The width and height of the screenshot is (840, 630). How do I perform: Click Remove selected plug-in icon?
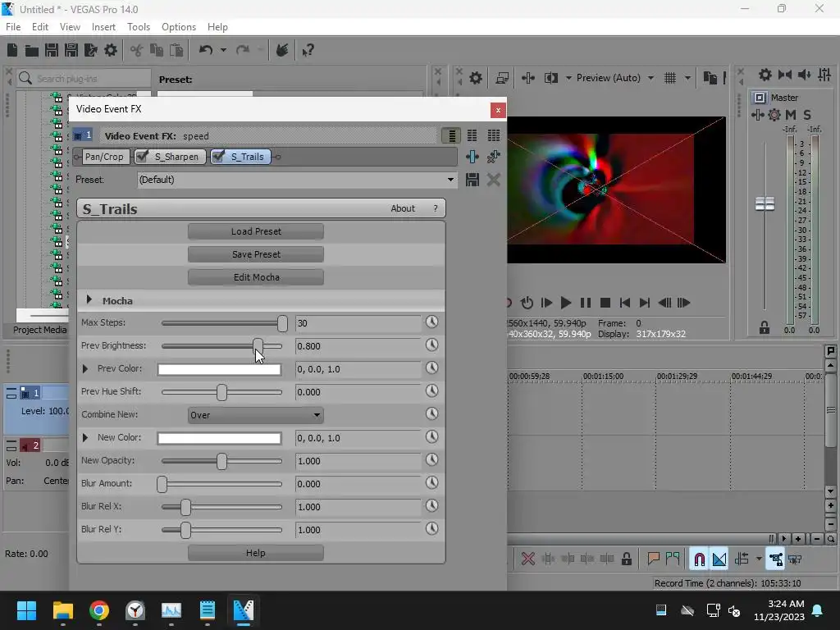pyautogui.click(x=493, y=157)
